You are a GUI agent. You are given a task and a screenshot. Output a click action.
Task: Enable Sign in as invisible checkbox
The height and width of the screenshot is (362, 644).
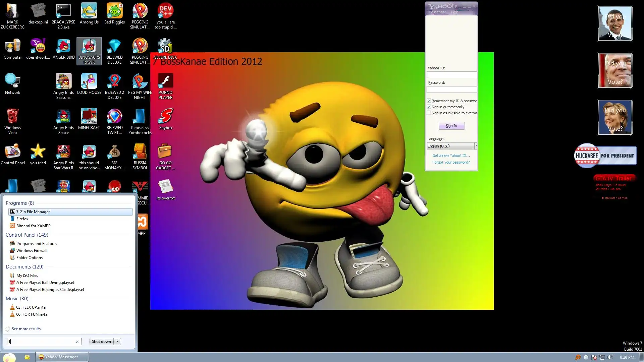click(429, 113)
